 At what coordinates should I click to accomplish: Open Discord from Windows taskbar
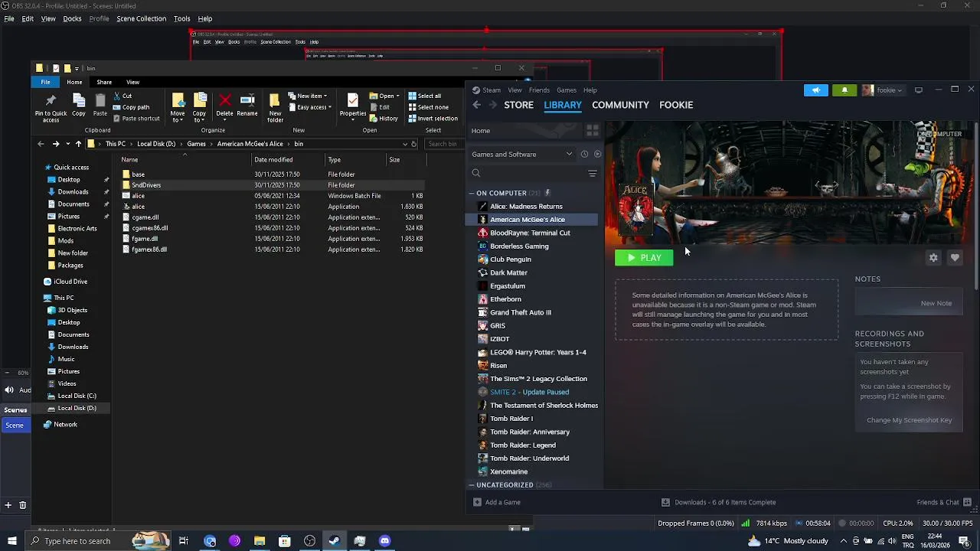(x=385, y=541)
